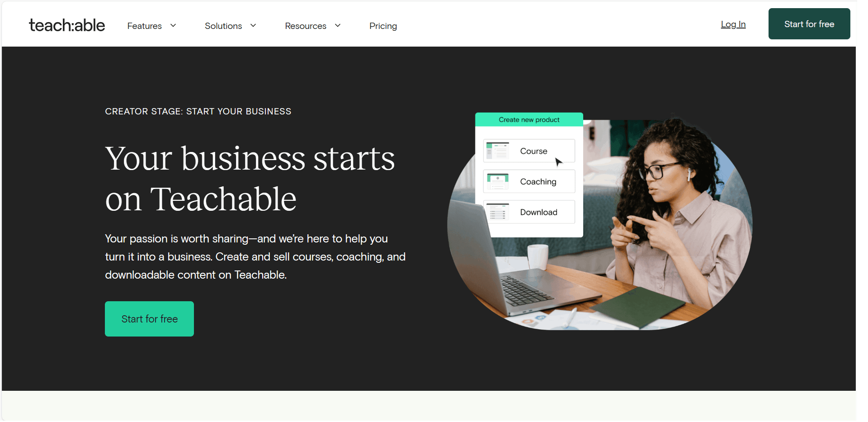This screenshot has width=868, height=422.
Task: Select the Coaching option card
Action: [529, 181]
